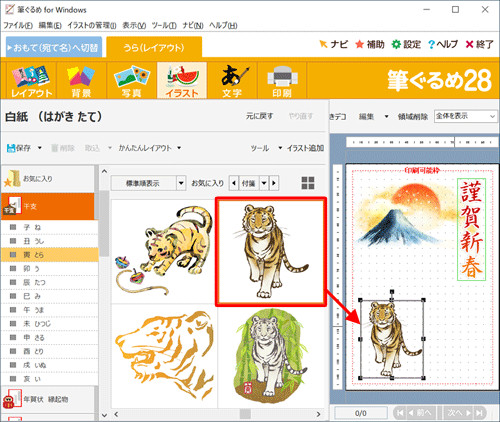Open the 写真 tool

tap(132, 80)
